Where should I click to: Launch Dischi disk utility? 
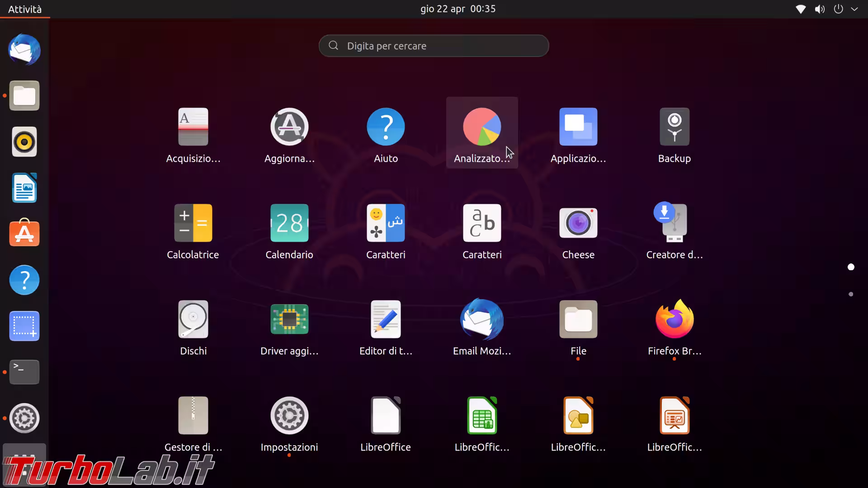coord(193,320)
